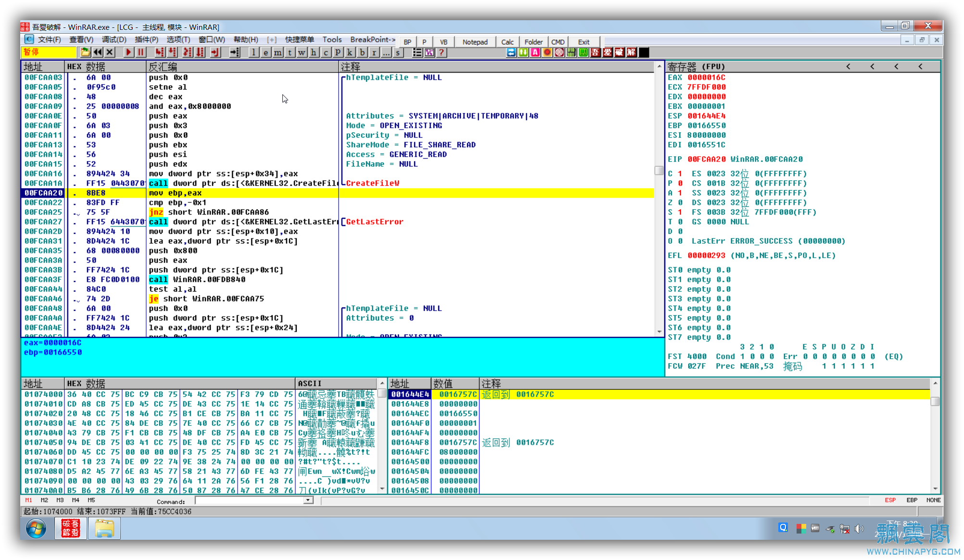
Task: Click the red question mark help icon
Action: click(441, 52)
